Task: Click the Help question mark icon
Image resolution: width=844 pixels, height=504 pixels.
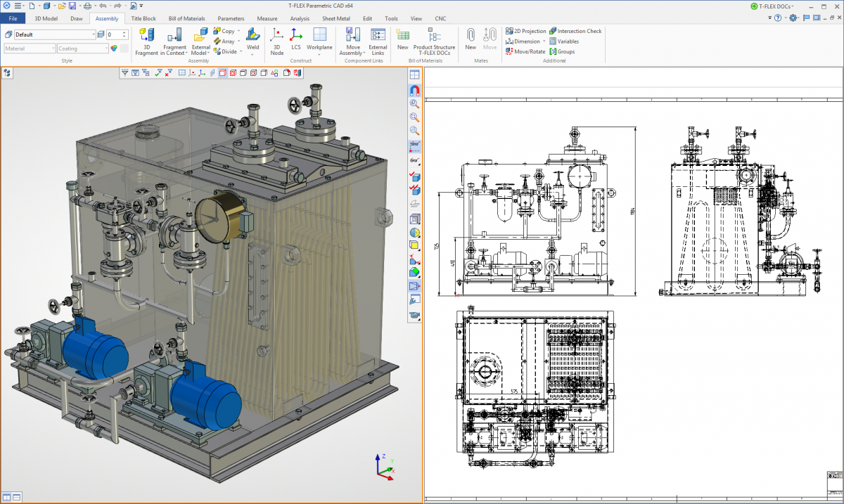Action: [x=778, y=18]
